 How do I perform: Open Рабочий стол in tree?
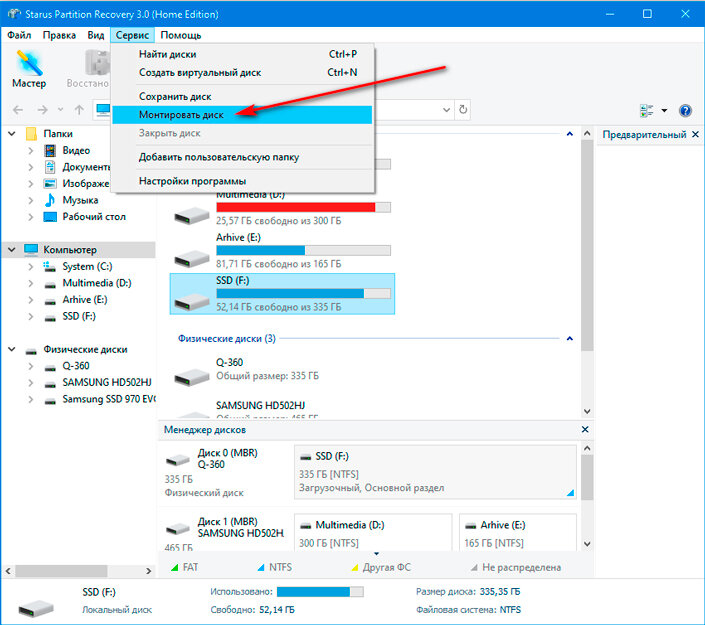[94, 217]
